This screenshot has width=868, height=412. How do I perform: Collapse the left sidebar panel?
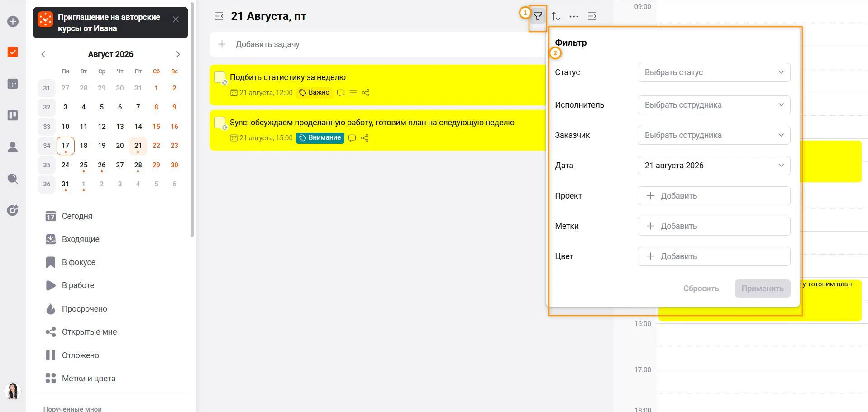[219, 16]
